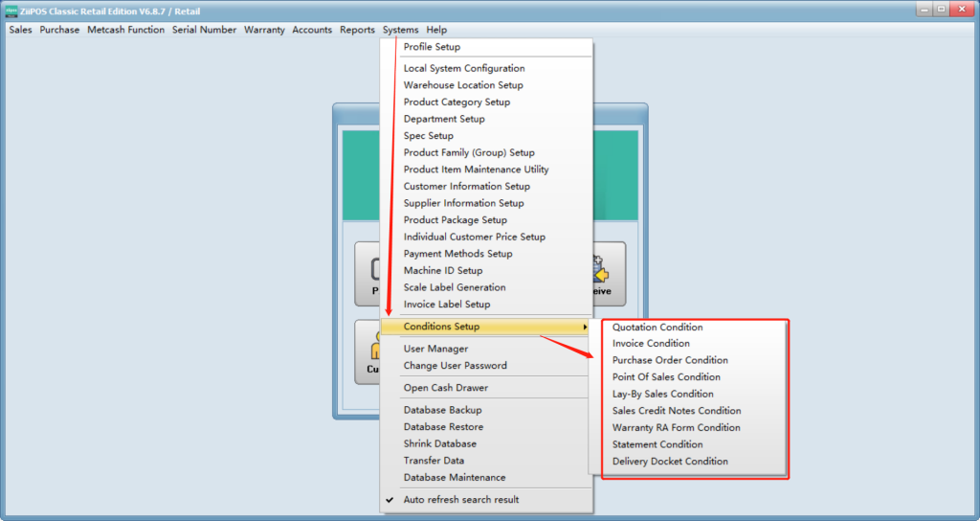Open Profile Setup menu item
Image resolution: width=980 pixels, height=521 pixels.
(x=432, y=47)
